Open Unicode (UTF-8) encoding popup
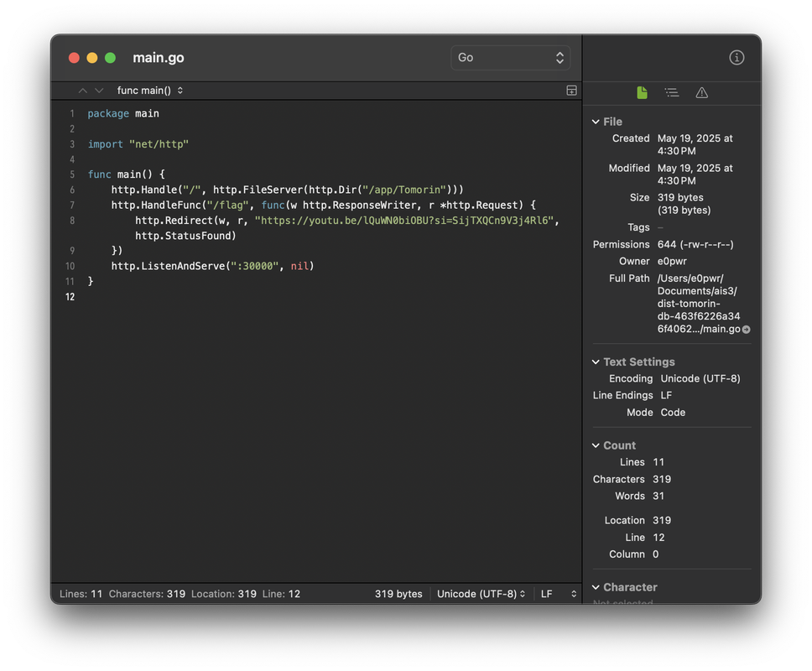 click(x=481, y=594)
